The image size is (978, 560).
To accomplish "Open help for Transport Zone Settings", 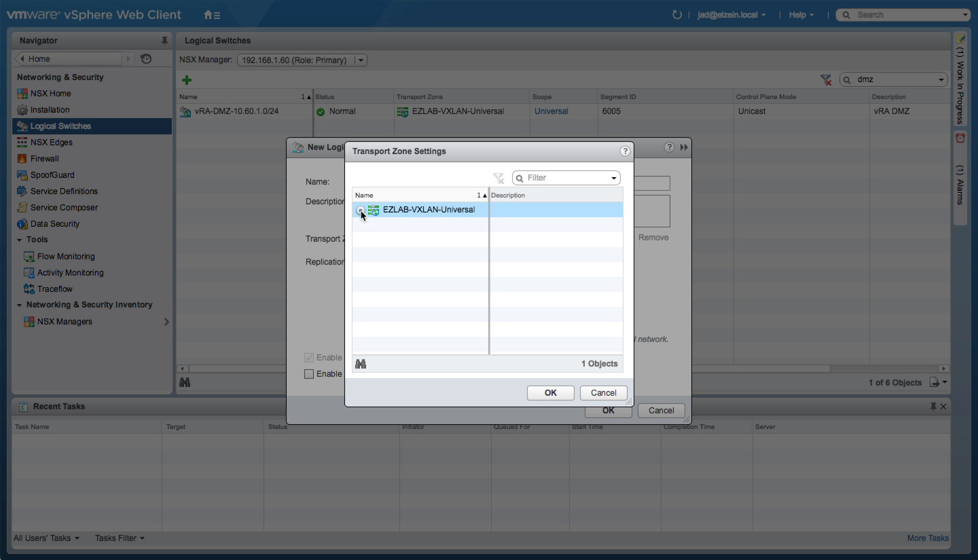I will (625, 151).
